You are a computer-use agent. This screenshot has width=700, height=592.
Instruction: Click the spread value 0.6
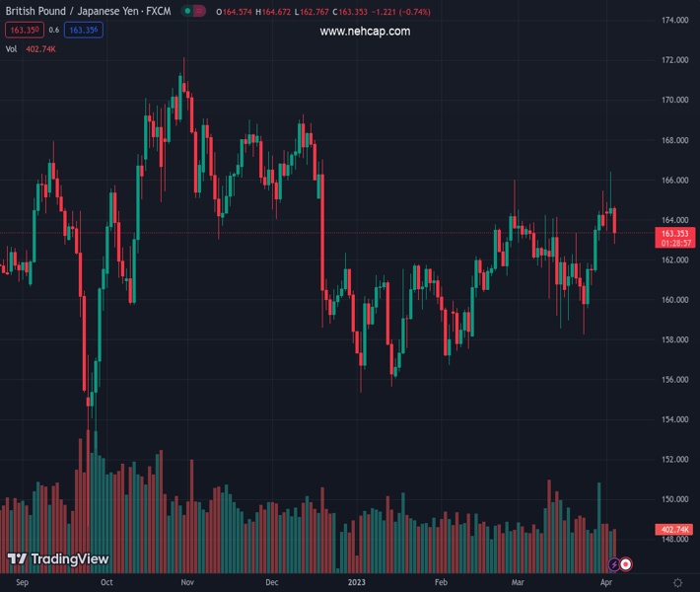click(x=55, y=30)
